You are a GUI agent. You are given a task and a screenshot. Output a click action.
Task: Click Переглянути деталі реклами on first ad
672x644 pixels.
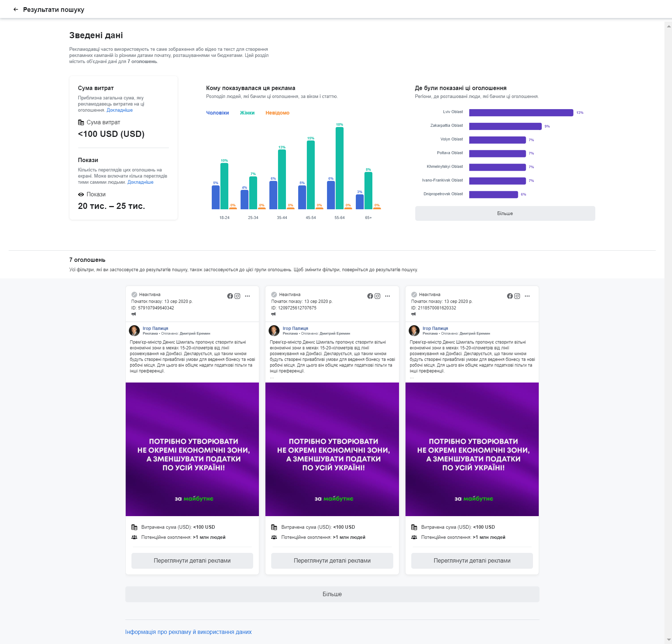pos(192,561)
